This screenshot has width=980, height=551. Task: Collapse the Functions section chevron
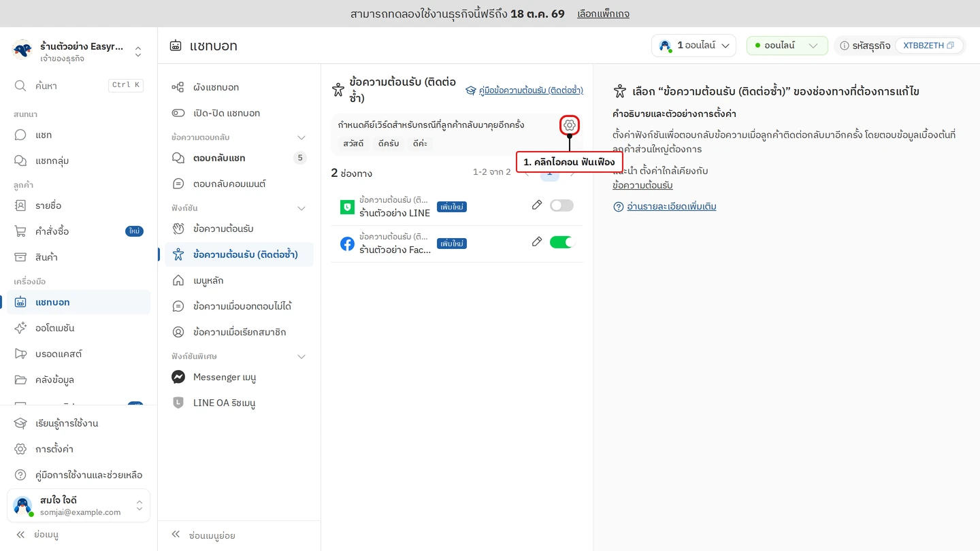click(x=301, y=208)
